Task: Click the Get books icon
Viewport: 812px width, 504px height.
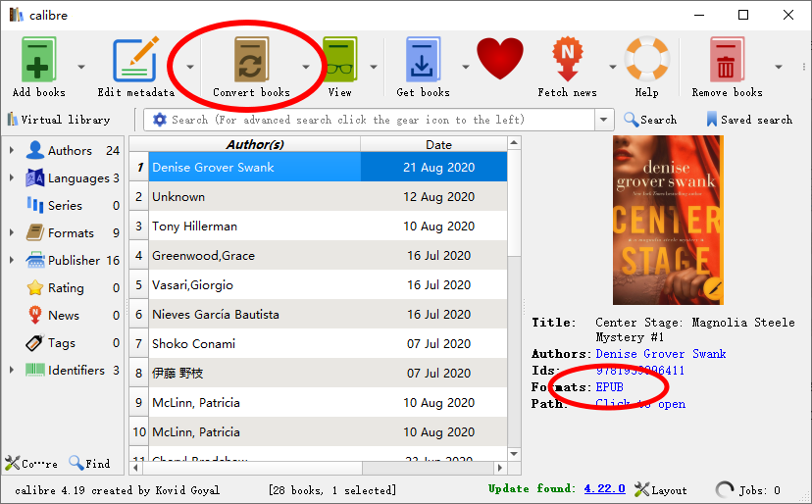Action: pos(423,60)
